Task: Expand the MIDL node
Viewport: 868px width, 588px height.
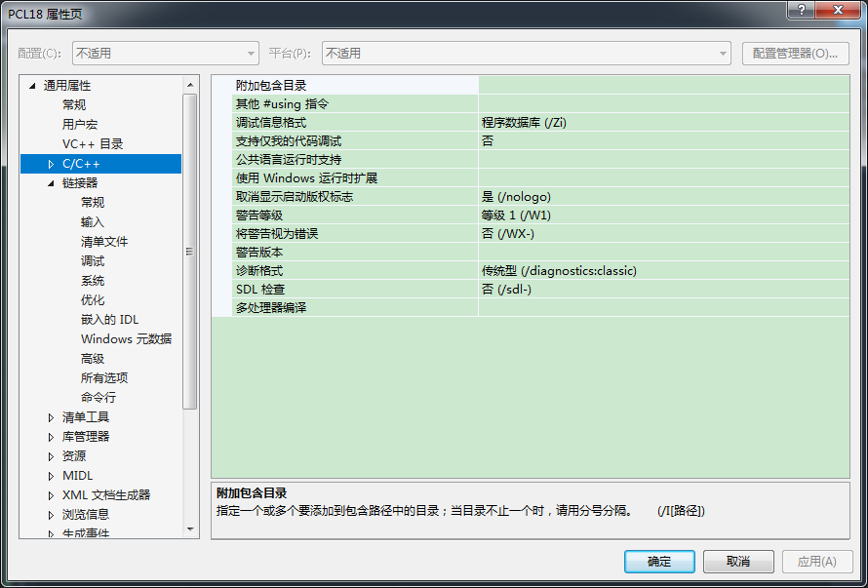Action: click(51, 476)
